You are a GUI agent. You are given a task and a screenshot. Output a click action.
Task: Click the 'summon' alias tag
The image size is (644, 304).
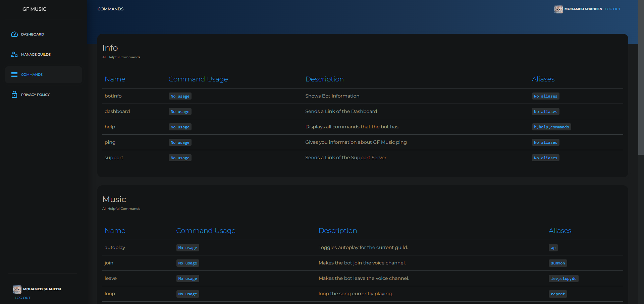pos(558,263)
